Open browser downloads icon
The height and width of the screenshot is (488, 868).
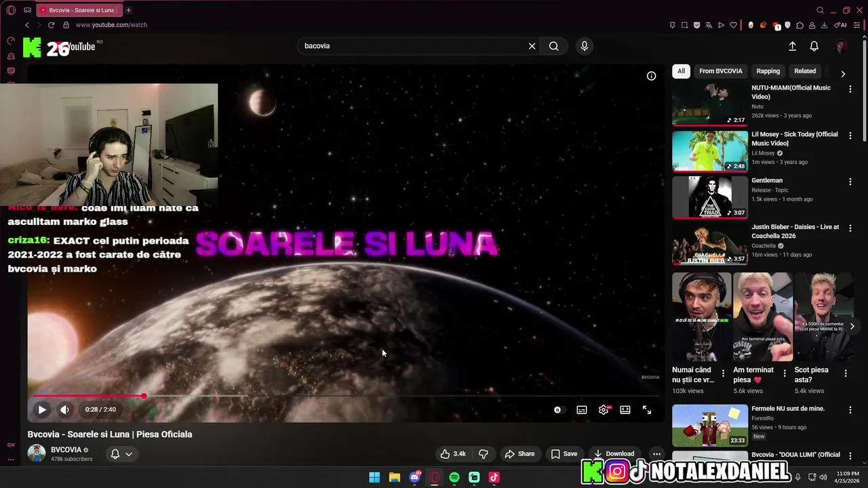tap(824, 25)
